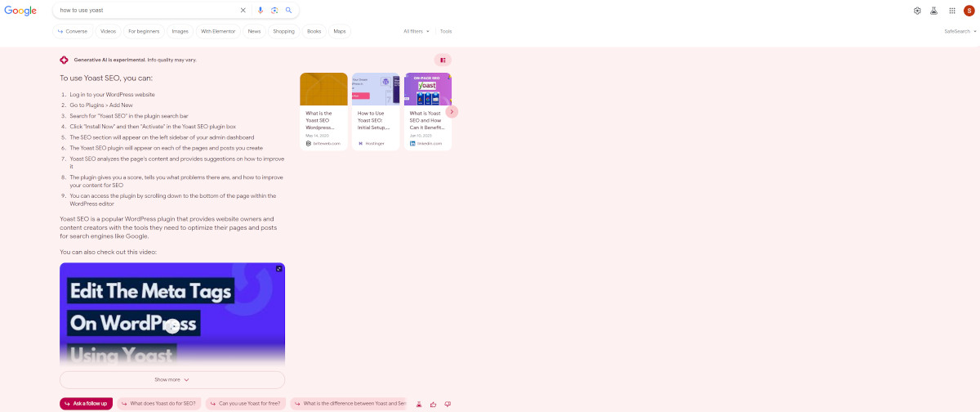Click the 'Install Now and then Activate' step
This screenshot has width=980, height=412.
tap(153, 127)
